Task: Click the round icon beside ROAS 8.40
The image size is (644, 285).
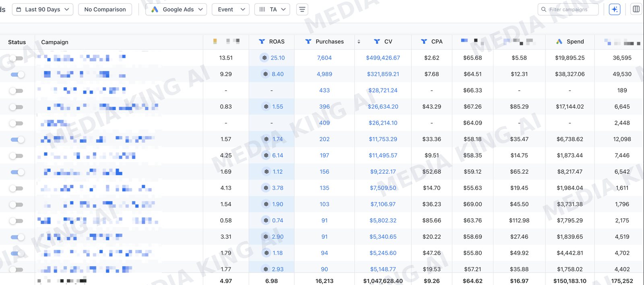Action: point(266,74)
